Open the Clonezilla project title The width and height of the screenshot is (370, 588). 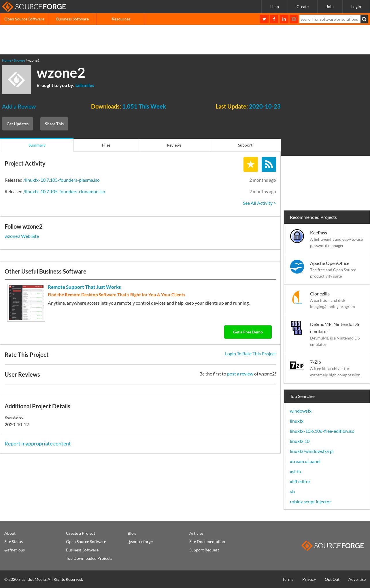pos(320,294)
